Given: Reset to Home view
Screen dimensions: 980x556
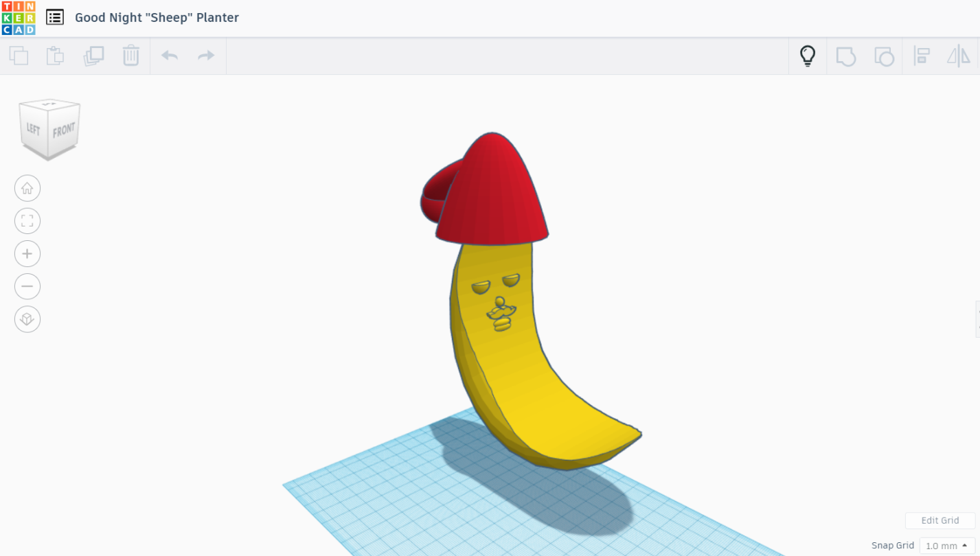Looking at the screenshot, I should pos(27,188).
